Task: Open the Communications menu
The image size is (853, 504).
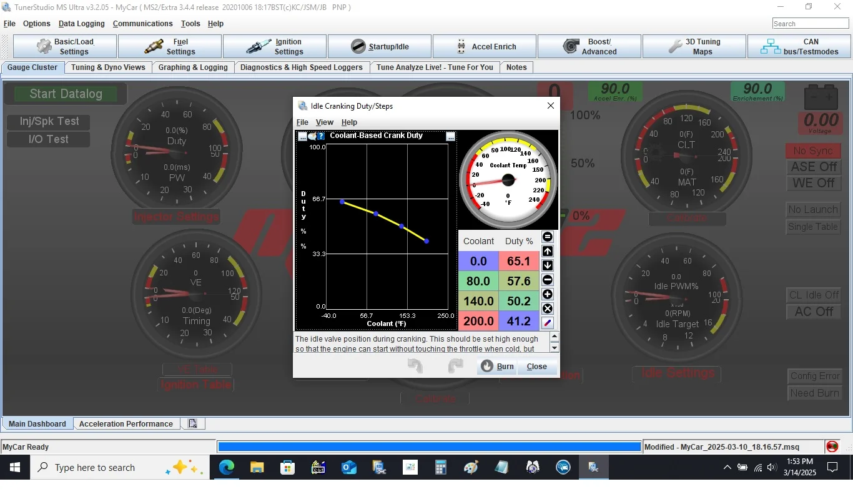Action: pyautogui.click(x=143, y=24)
